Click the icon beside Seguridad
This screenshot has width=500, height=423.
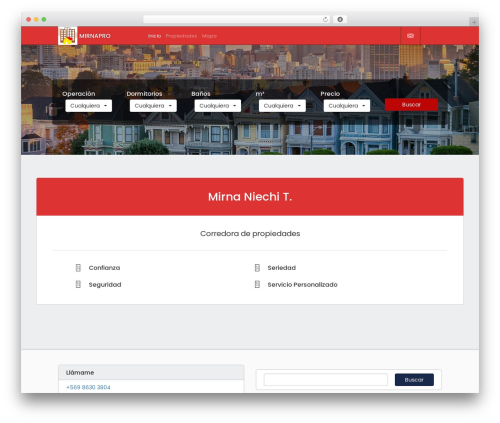[x=78, y=284]
